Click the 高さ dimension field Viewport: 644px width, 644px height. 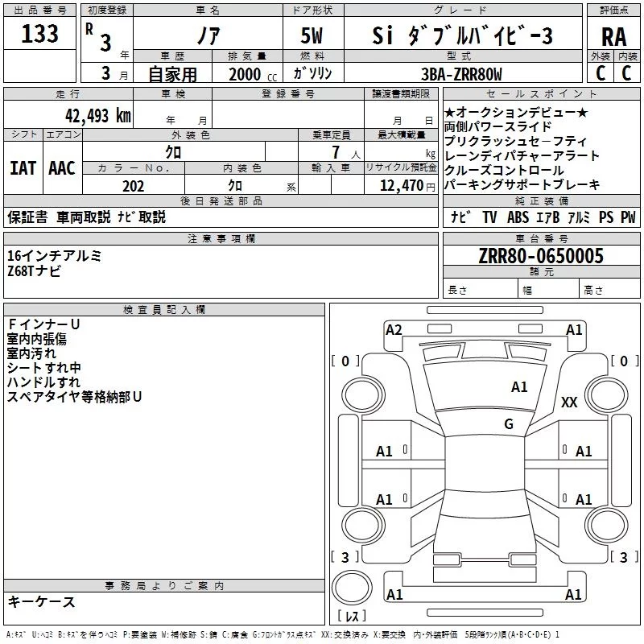(610, 290)
